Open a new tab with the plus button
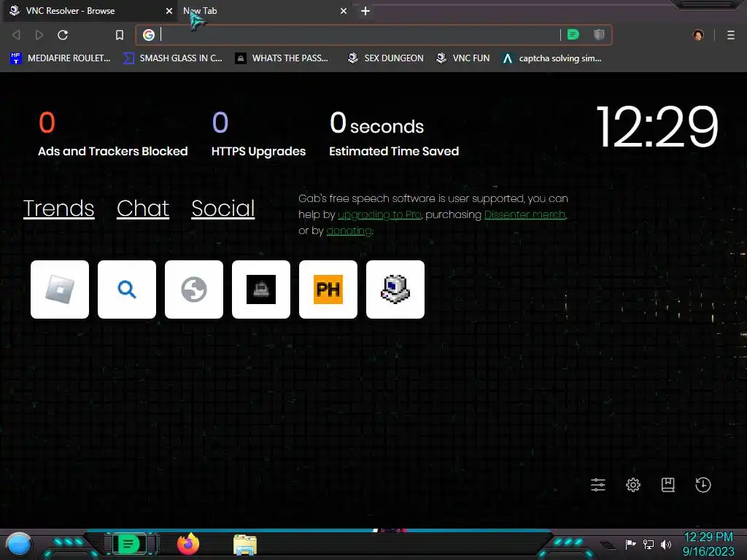The width and height of the screenshot is (747, 560). [x=365, y=10]
